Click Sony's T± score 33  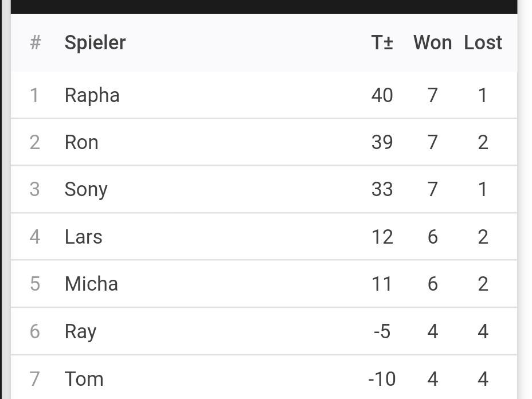tap(382, 189)
